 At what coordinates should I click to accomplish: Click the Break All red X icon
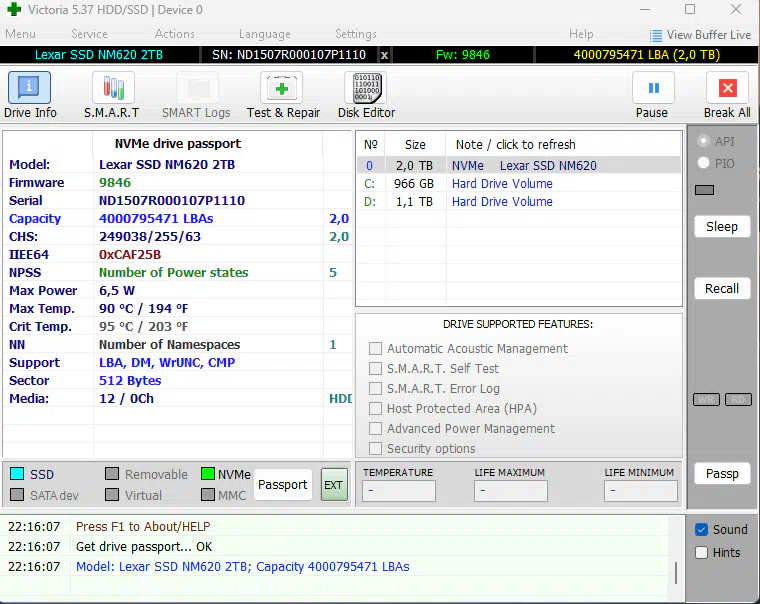point(728,88)
